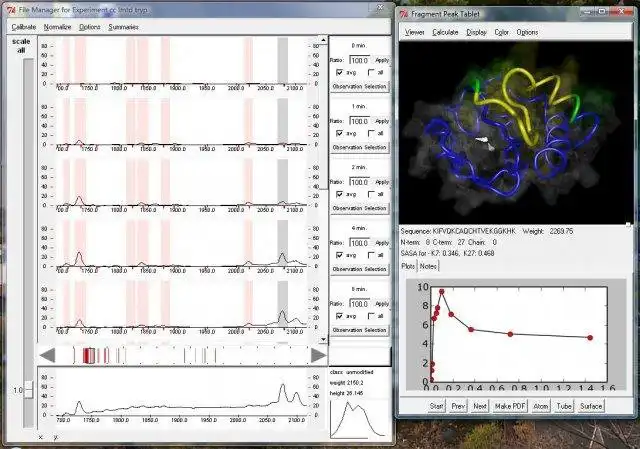Enable the all checkbox for 1 min spectrum
Image resolution: width=640 pixels, height=449 pixels.
(x=371, y=133)
